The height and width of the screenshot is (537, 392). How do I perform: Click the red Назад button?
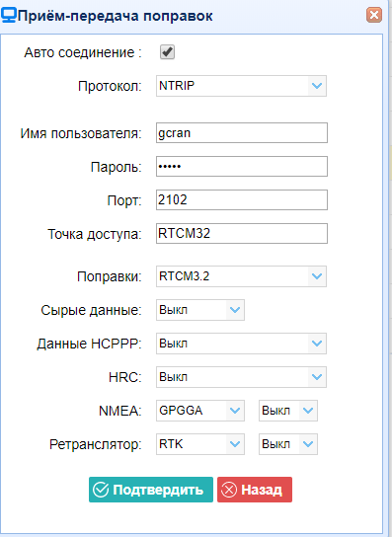coord(255,490)
